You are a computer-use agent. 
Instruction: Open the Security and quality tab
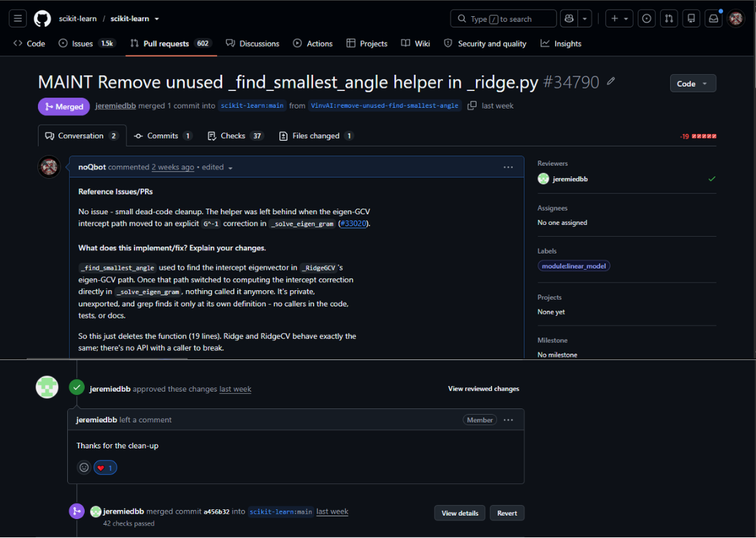coord(485,43)
